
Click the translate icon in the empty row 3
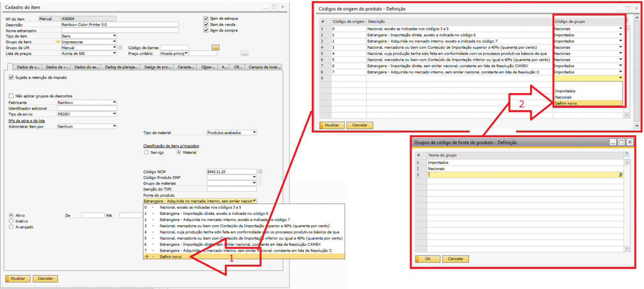tap(620, 175)
